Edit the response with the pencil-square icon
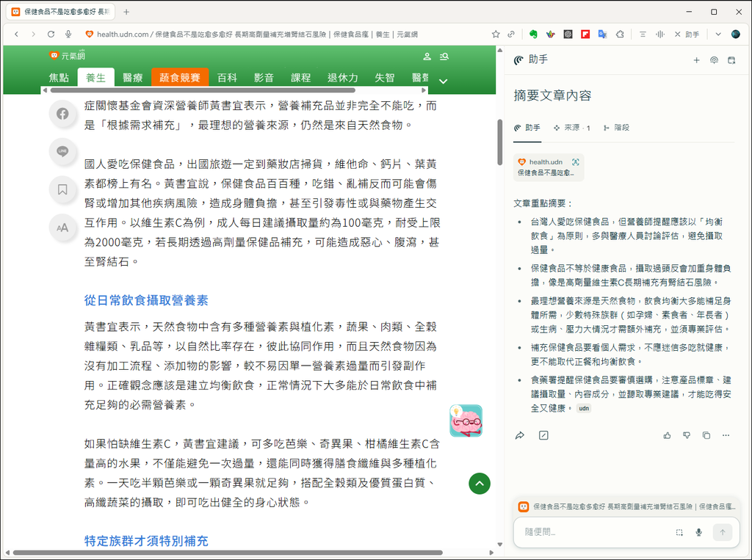 click(x=543, y=435)
